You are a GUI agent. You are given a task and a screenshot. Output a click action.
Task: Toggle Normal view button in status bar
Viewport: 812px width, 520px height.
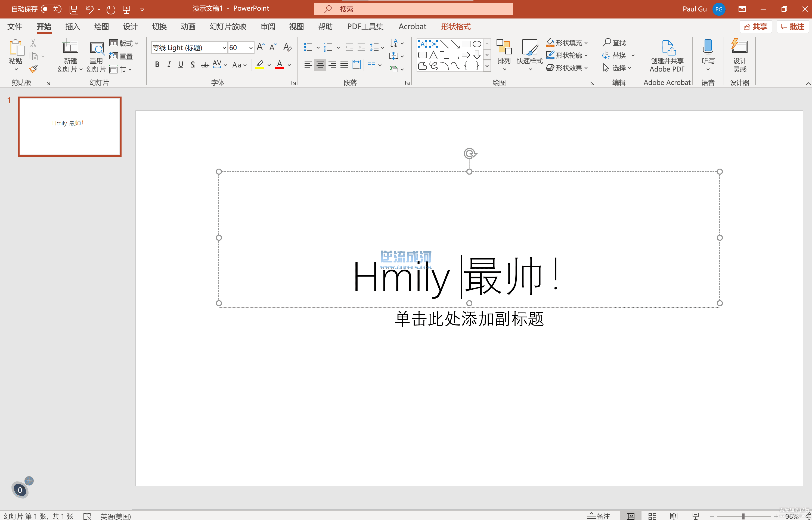coord(630,516)
